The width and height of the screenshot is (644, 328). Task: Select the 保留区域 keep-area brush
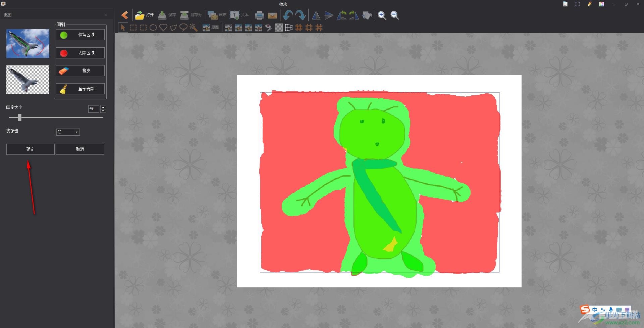(80, 35)
